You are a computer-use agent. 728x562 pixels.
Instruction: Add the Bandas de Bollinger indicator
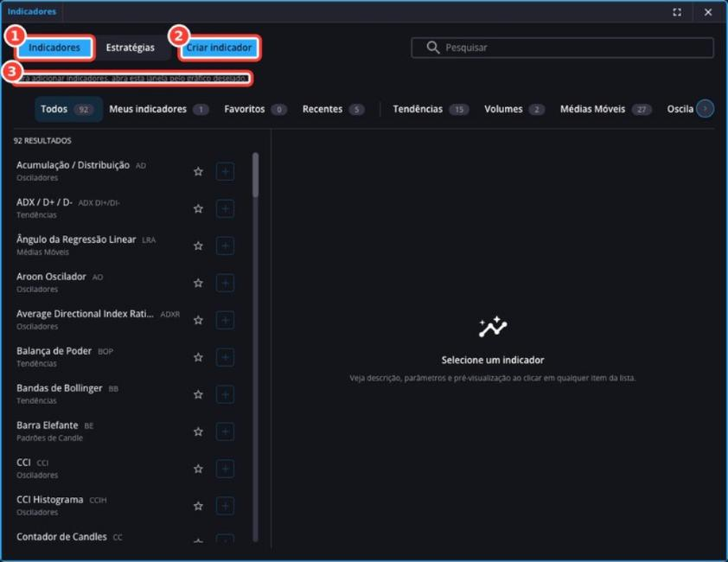[225, 394]
